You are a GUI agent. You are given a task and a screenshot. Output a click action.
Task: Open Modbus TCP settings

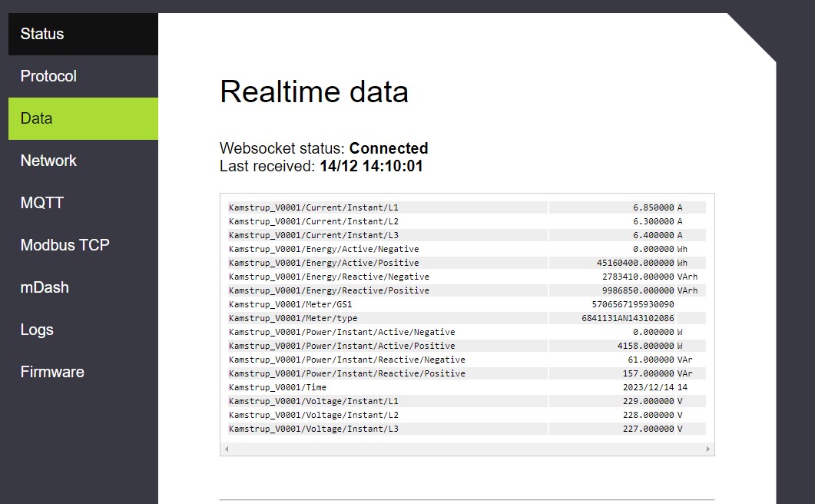click(x=83, y=245)
